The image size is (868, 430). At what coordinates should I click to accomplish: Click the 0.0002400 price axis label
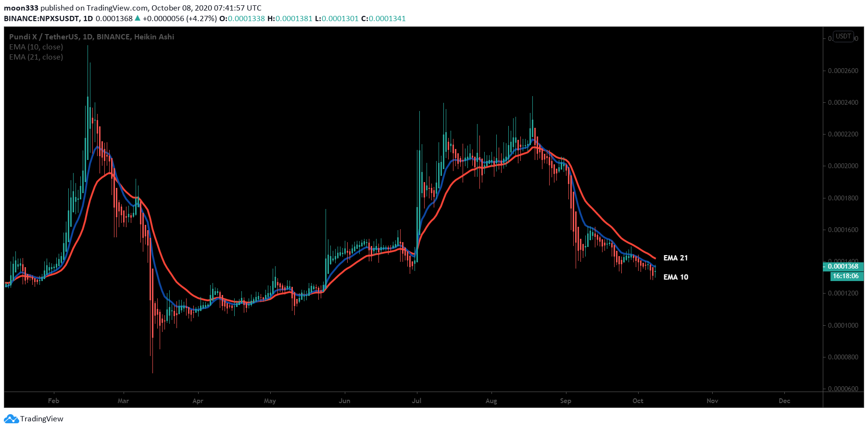pos(843,102)
